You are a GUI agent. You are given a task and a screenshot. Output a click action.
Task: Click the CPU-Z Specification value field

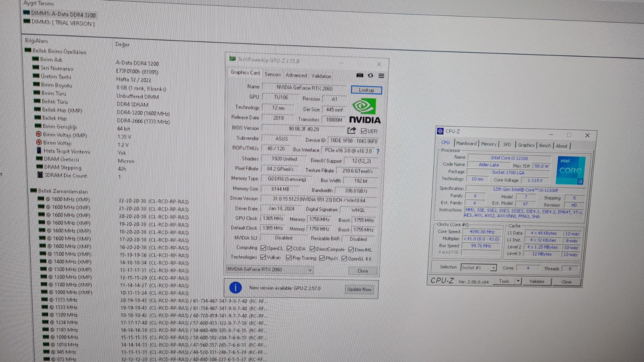(525, 189)
